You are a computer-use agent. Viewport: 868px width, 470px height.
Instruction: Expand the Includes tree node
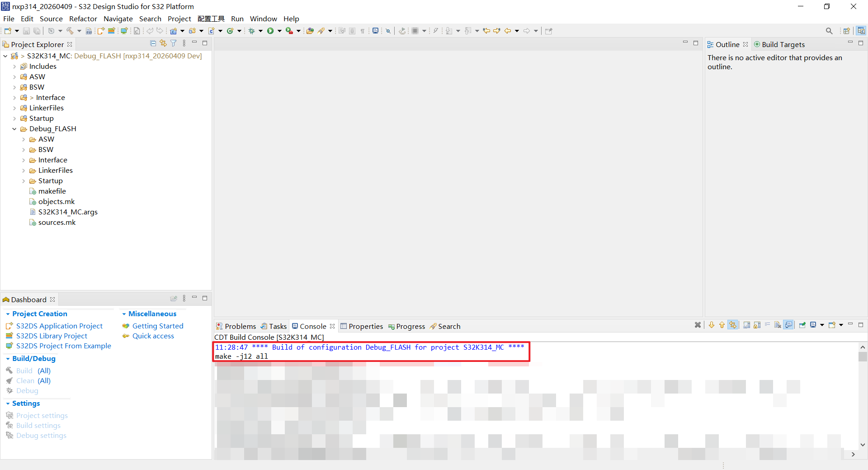(x=14, y=66)
